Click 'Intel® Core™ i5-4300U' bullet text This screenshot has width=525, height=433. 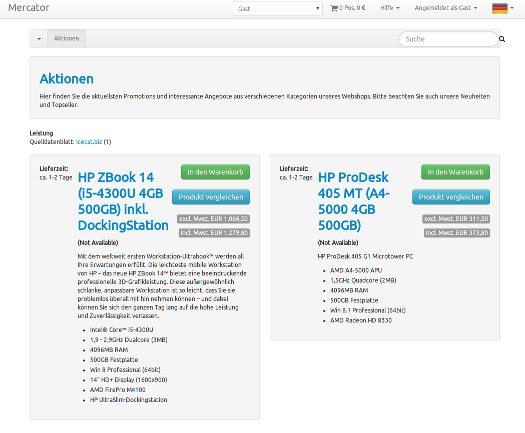click(x=122, y=330)
